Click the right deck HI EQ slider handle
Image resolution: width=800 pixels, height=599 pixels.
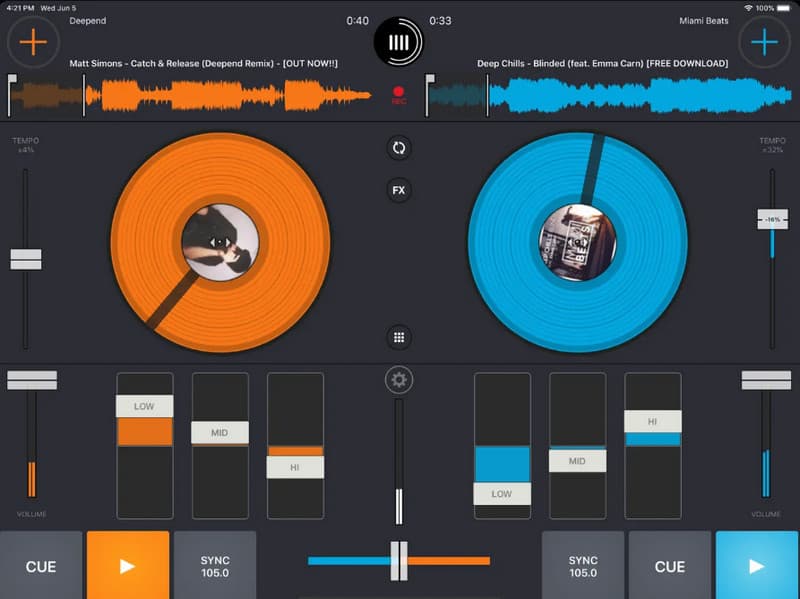click(x=653, y=421)
